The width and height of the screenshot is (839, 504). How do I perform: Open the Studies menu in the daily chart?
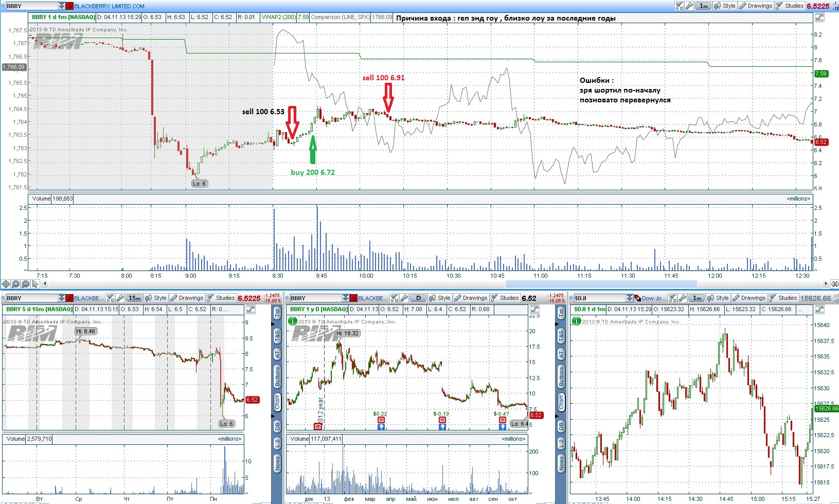tap(505, 298)
